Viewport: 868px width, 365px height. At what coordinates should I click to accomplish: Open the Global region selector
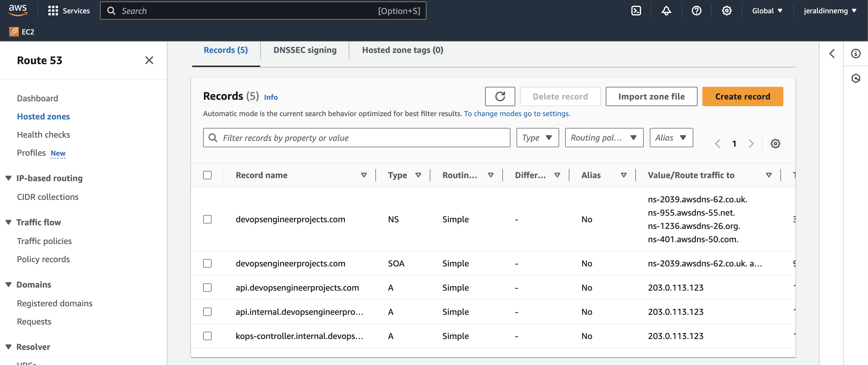(767, 11)
